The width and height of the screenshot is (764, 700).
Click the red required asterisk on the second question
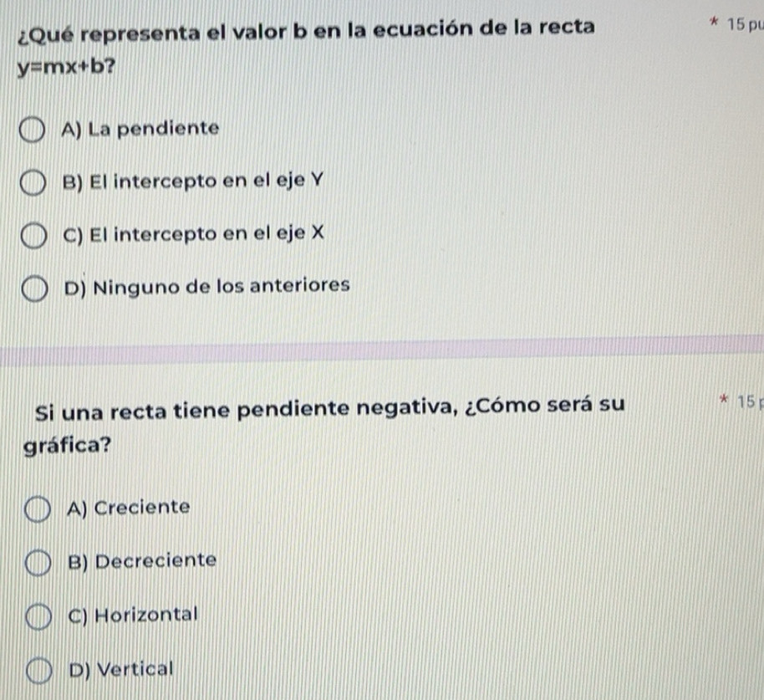coord(724,401)
